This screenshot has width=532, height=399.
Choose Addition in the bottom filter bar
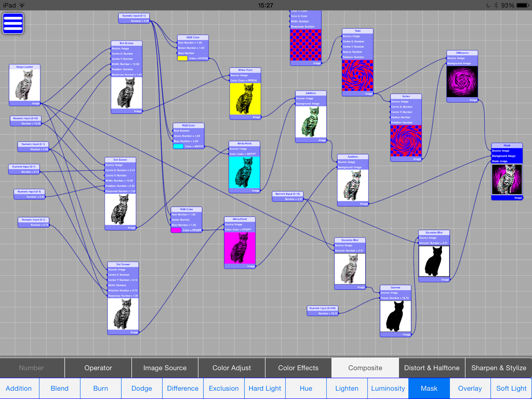[x=19, y=388]
